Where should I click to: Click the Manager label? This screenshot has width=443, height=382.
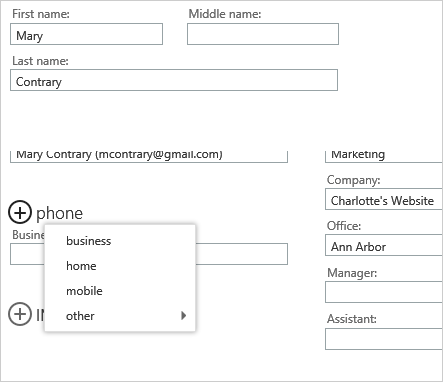click(352, 273)
